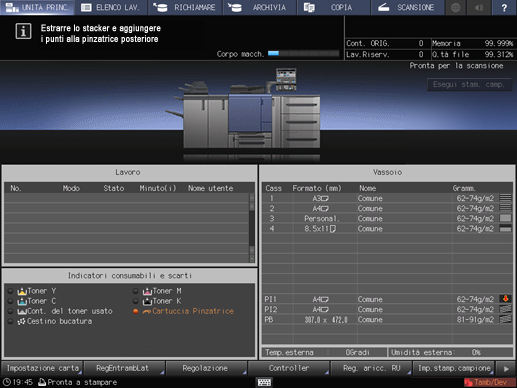Click the Tamb/Dev warning indicator

489,382
